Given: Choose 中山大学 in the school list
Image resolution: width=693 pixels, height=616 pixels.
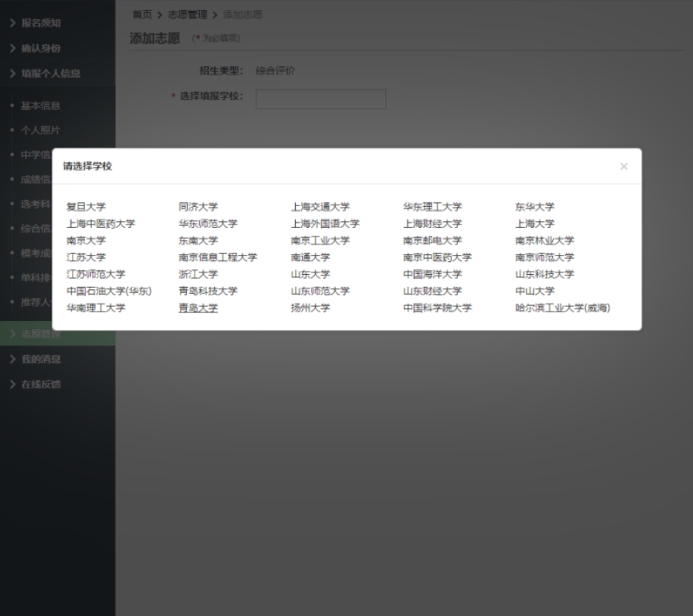Looking at the screenshot, I should (535, 291).
